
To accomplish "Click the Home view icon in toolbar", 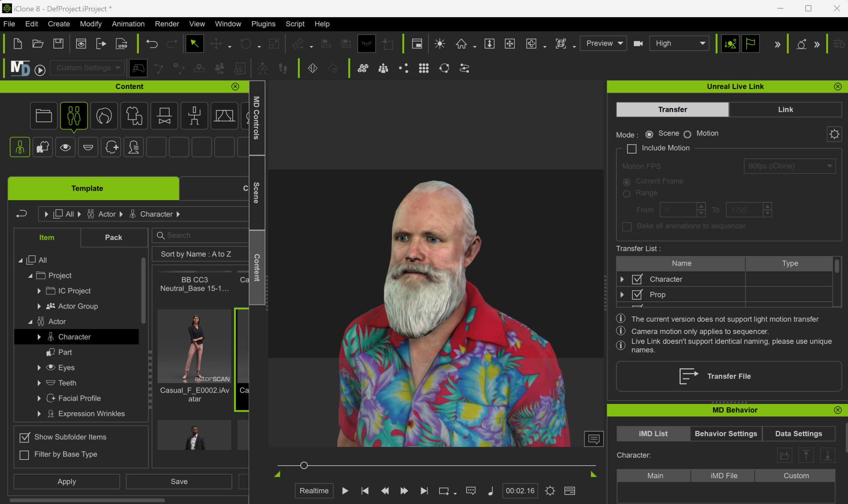I will 461,44.
